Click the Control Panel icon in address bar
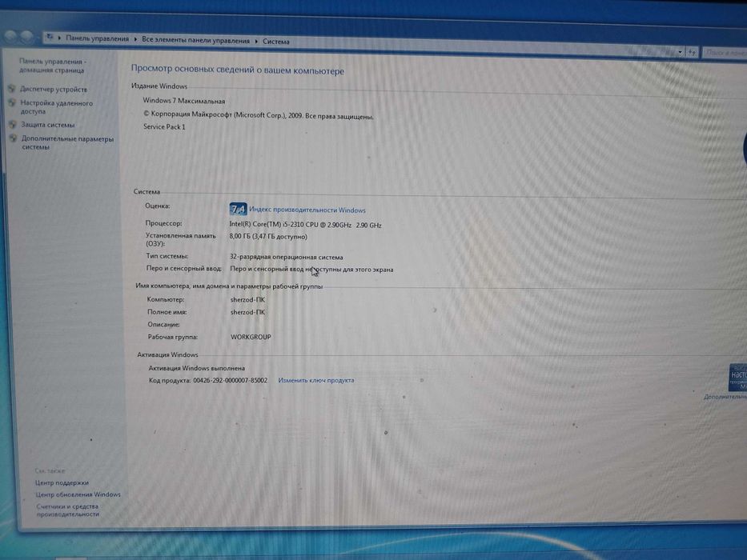 [50, 37]
